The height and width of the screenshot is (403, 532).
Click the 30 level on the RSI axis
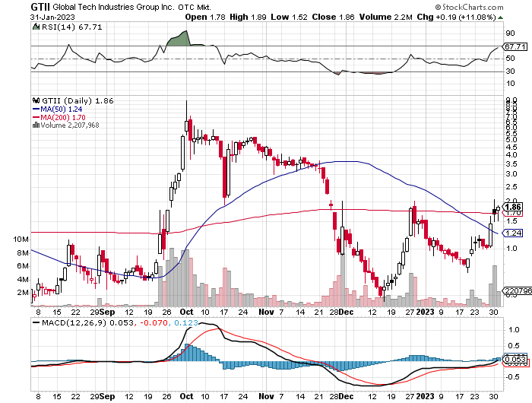point(510,71)
